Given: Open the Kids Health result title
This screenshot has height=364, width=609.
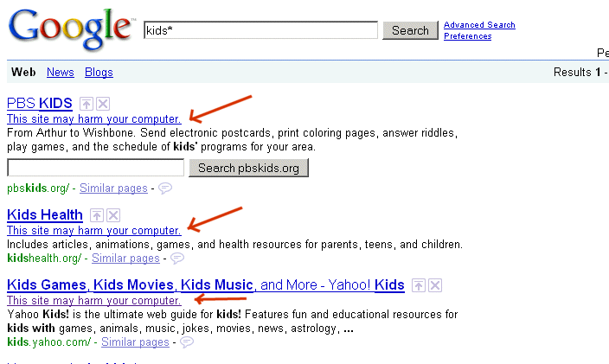Looking at the screenshot, I should click(x=45, y=214).
